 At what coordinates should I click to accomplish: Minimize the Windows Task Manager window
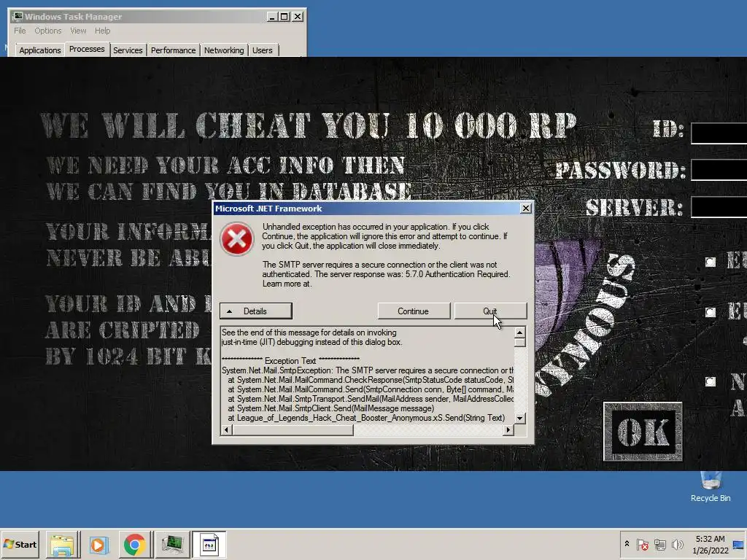point(272,16)
